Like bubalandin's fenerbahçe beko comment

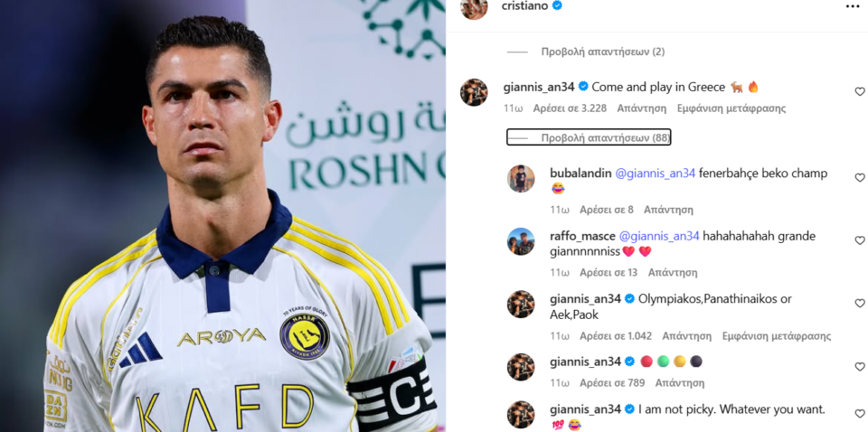[x=860, y=177]
